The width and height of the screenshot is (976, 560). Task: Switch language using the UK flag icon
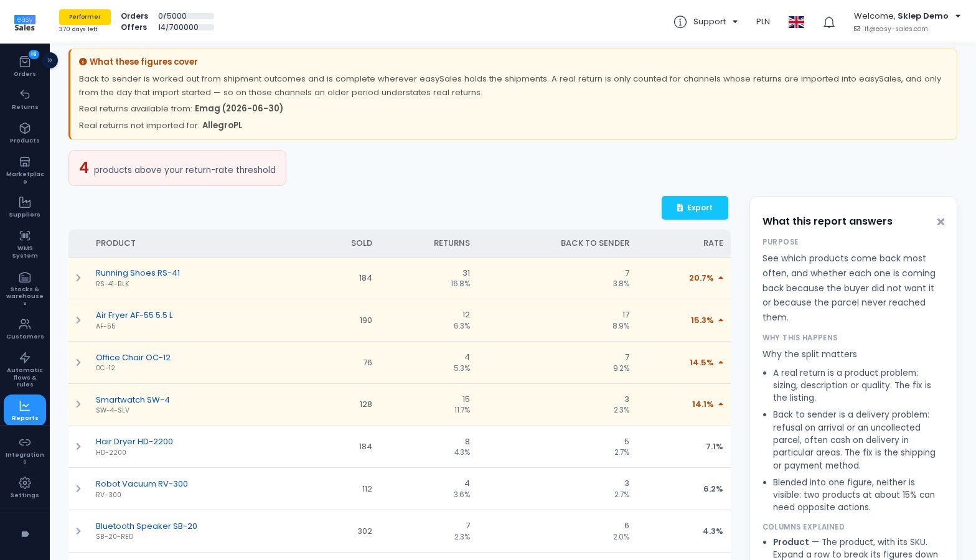click(796, 22)
